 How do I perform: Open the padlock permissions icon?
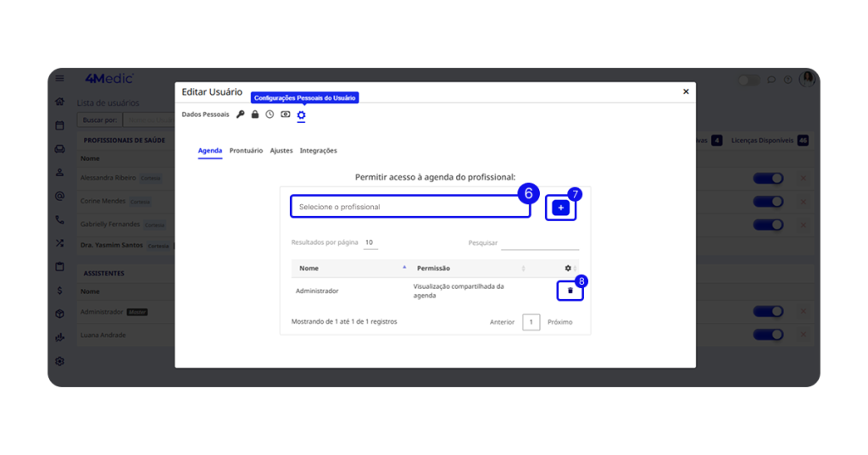(x=255, y=114)
